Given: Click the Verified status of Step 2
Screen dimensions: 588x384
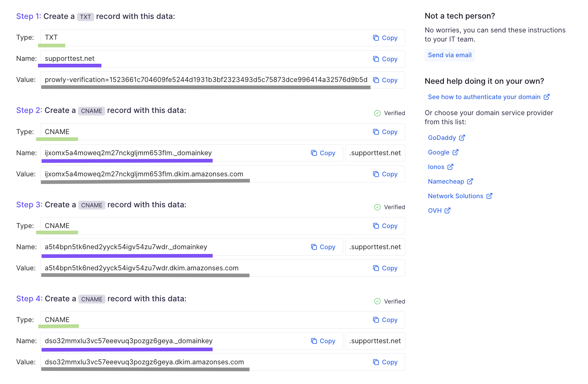Looking at the screenshot, I should 390,113.
